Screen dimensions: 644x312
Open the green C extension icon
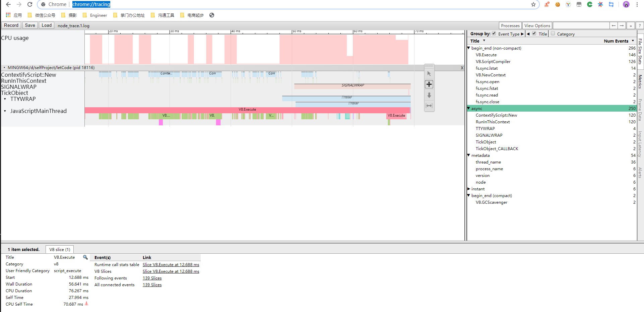point(590,4)
